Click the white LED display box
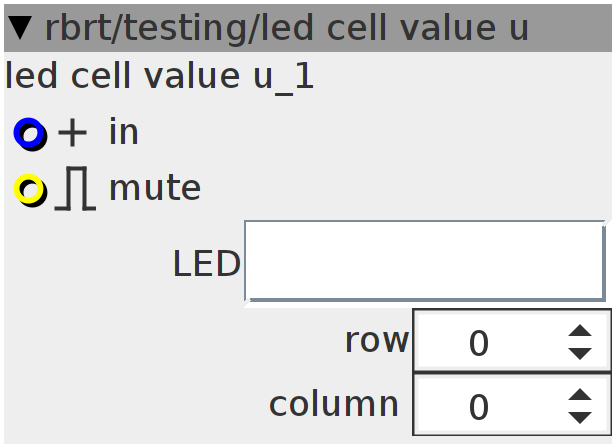Screen dimensions: 616x448 click(x=424, y=261)
